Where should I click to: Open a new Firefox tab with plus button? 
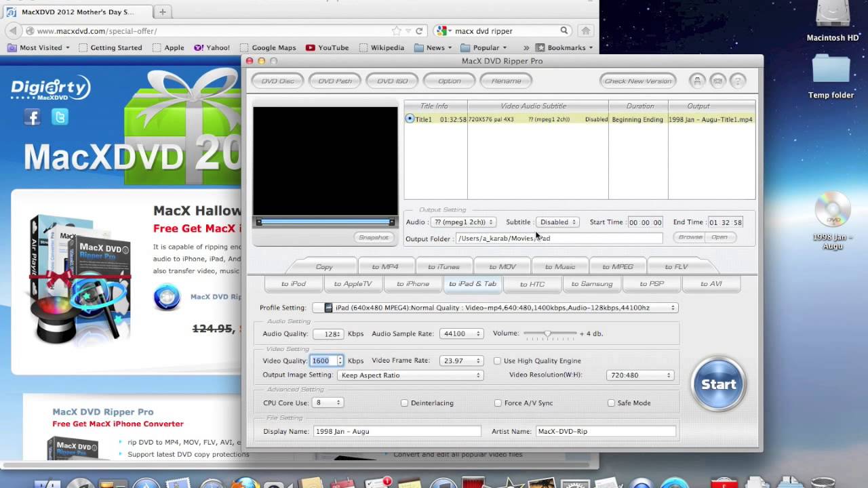click(163, 12)
